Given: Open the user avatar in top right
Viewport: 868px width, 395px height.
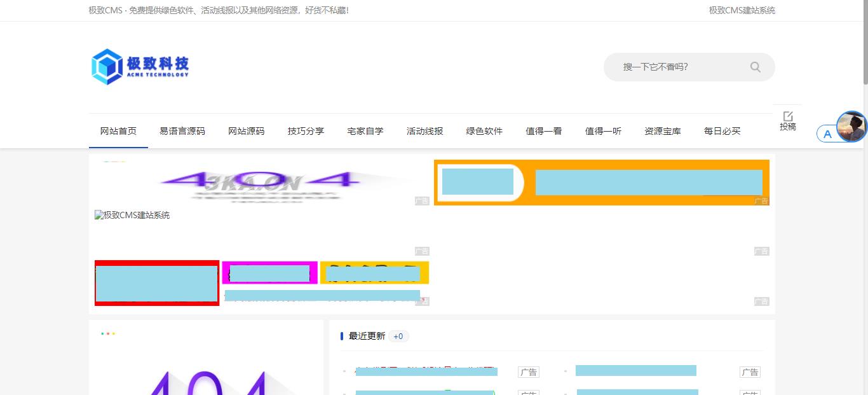Looking at the screenshot, I should point(850,126).
